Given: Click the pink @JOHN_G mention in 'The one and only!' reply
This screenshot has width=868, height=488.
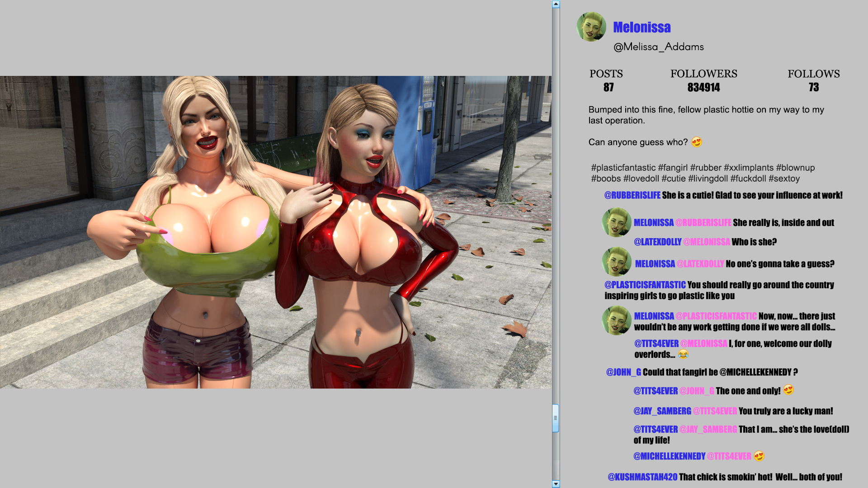Looking at the screenshot, I should pyautogui.click(x=697, y=391).
